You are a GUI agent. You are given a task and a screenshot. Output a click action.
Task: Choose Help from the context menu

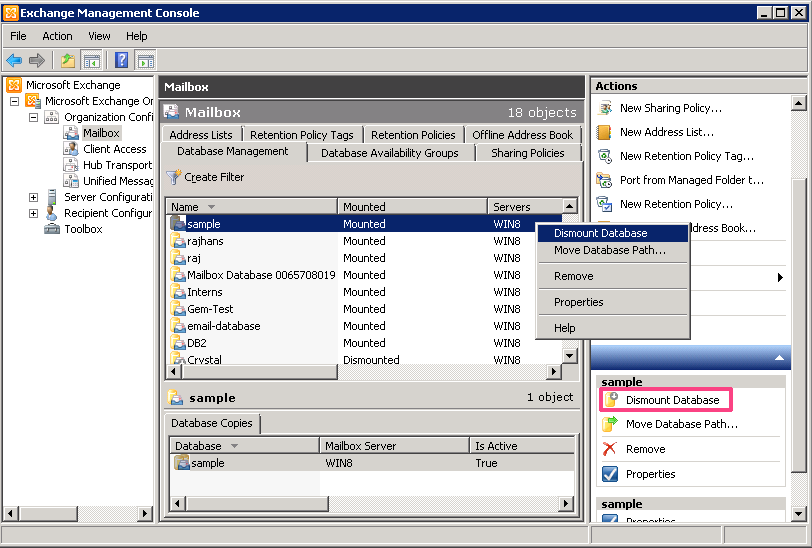pos(613,328)
